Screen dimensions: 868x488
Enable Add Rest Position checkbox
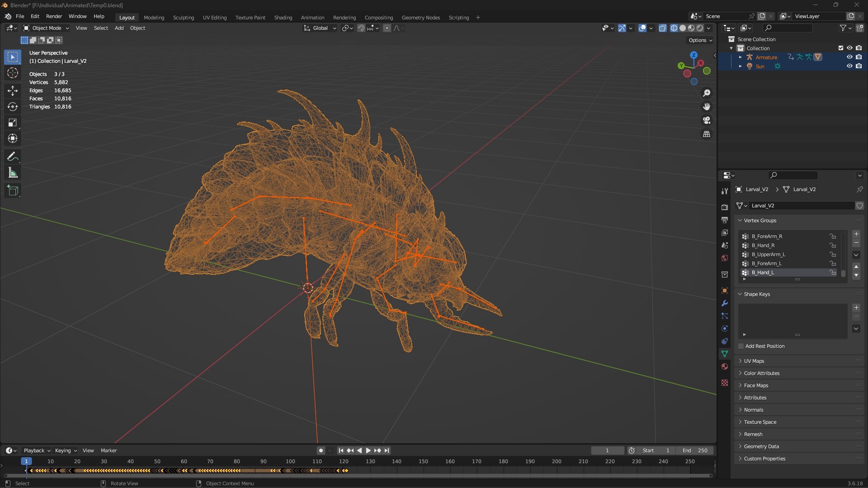coord(741,346)
